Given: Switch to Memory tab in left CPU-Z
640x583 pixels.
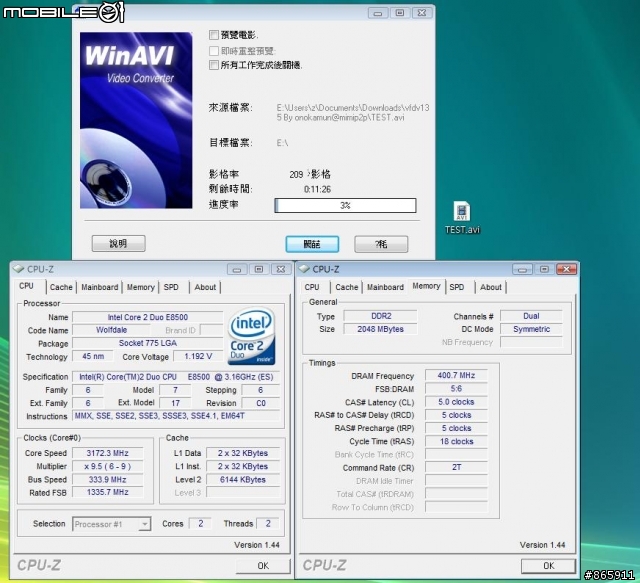Looking at the screenshot, I should click(x=140, y=287).
